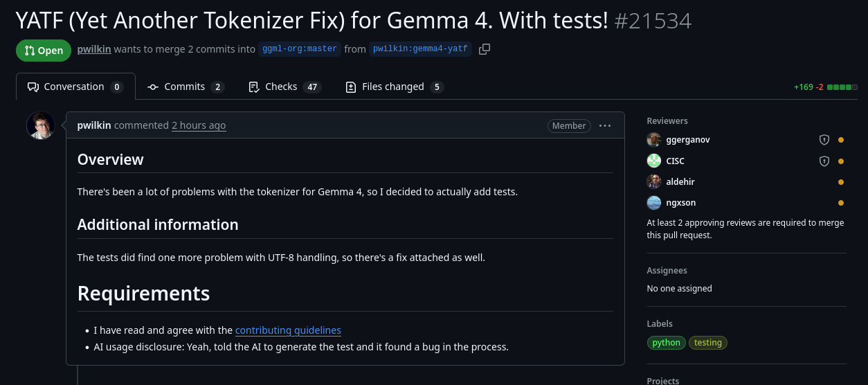Open the contributing guidelines link
Viewport: 868px width, 385px height.
click(x=288, y=330)
